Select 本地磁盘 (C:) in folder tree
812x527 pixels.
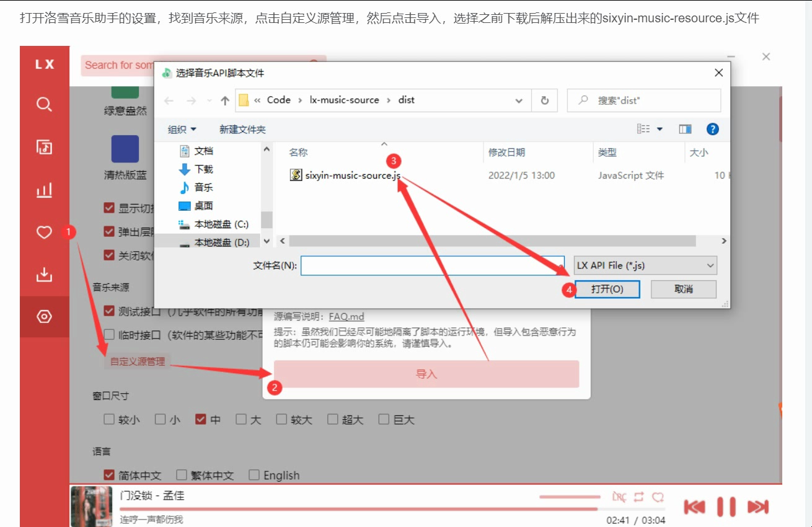[x=213, y=224]
